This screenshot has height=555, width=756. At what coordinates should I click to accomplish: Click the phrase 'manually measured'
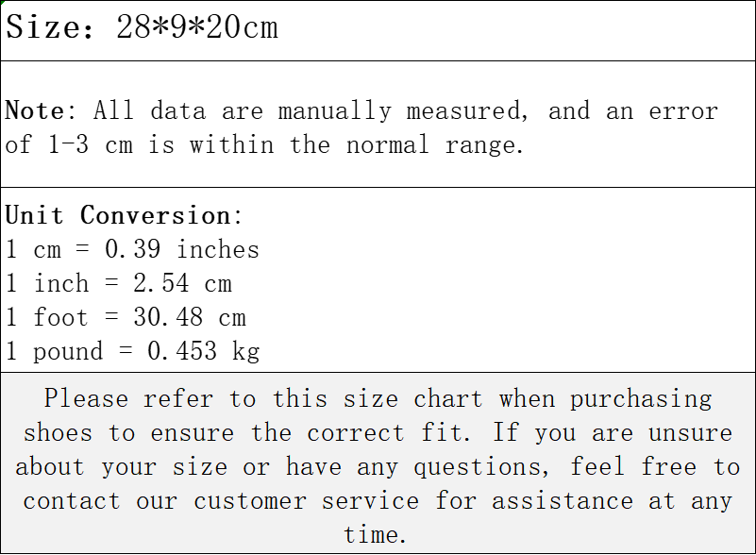(x=403, y=110)
